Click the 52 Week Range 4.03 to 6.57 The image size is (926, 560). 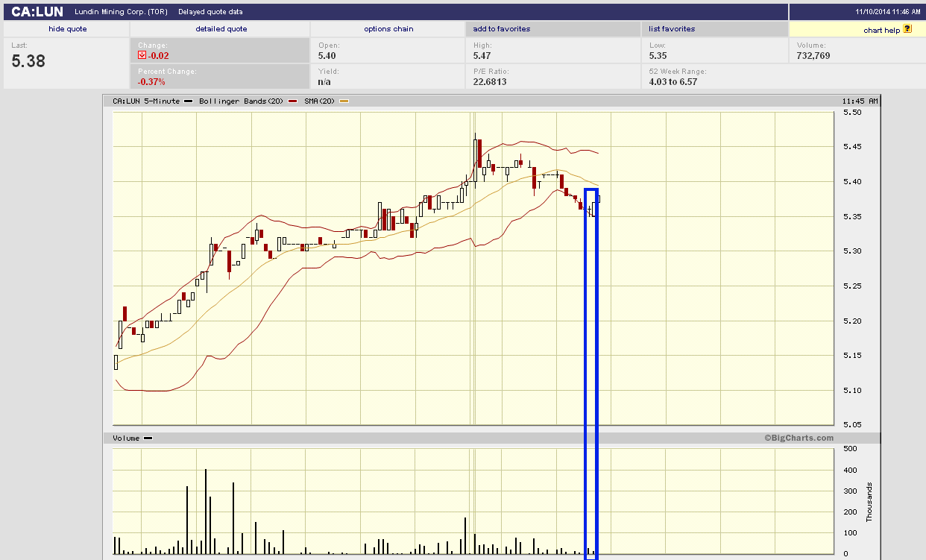(x=673, y=82)
